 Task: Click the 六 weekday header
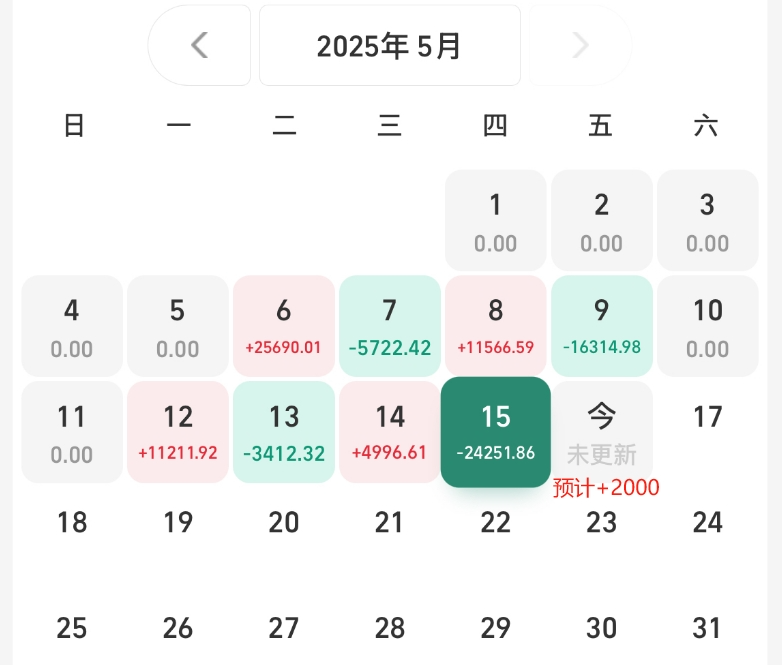click(x=706, y=125)
